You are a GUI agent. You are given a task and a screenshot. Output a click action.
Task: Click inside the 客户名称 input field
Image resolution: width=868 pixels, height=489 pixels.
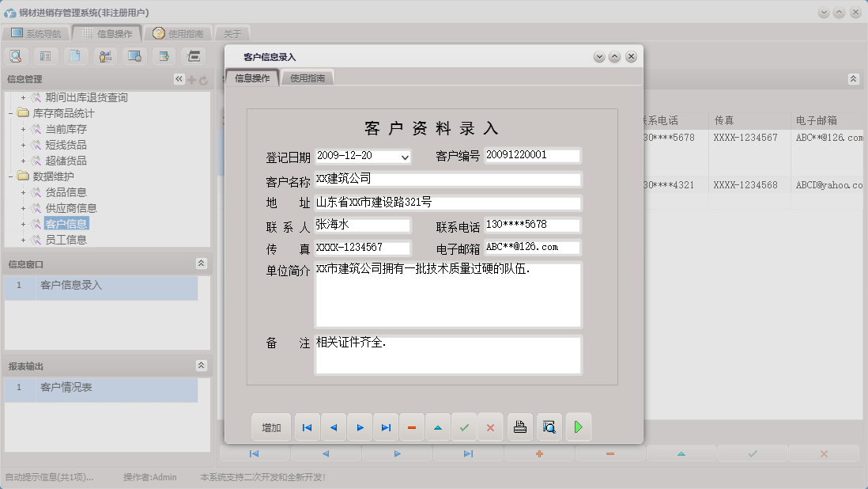448,179
